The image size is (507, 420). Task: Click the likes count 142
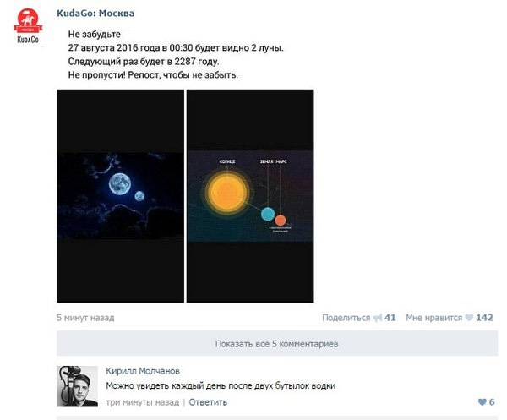[x=484, y=318]
